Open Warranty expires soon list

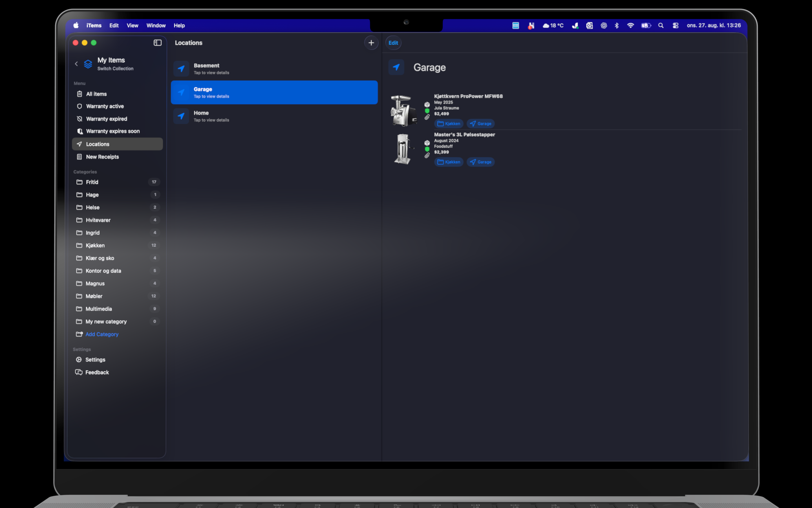point(117,131)
